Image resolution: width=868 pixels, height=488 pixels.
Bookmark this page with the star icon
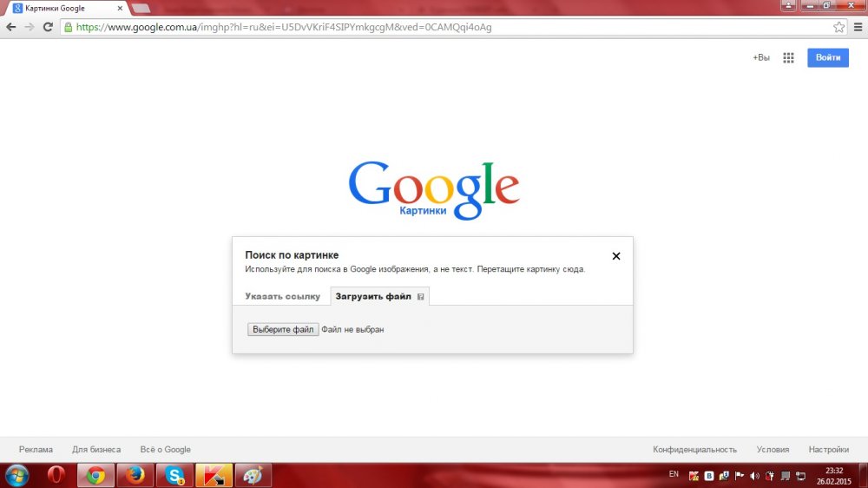838,27
